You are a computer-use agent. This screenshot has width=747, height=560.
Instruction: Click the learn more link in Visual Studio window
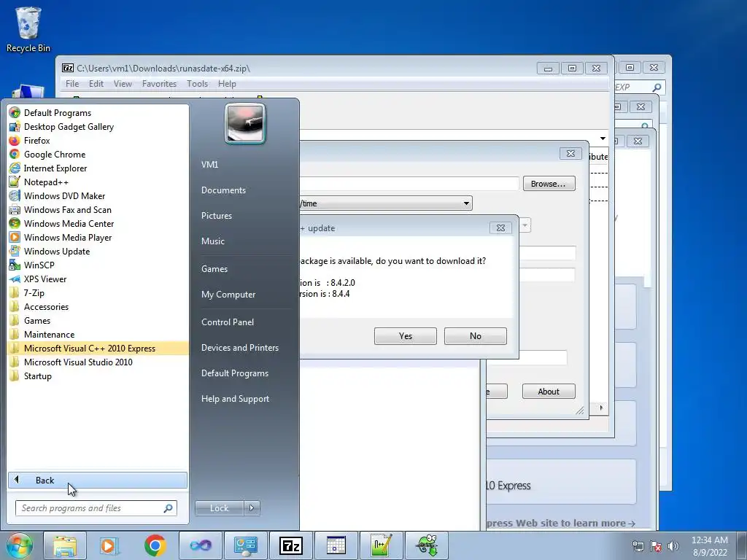pyautogui.click(x=561, y=523)
